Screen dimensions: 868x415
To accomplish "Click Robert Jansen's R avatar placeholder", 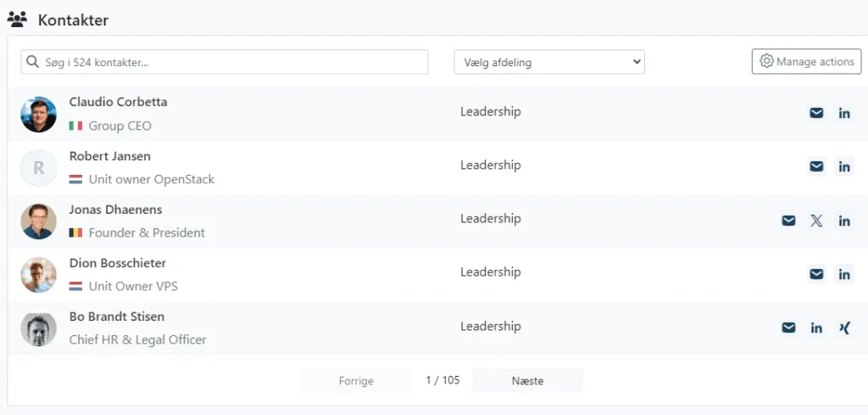I will 39,168.
